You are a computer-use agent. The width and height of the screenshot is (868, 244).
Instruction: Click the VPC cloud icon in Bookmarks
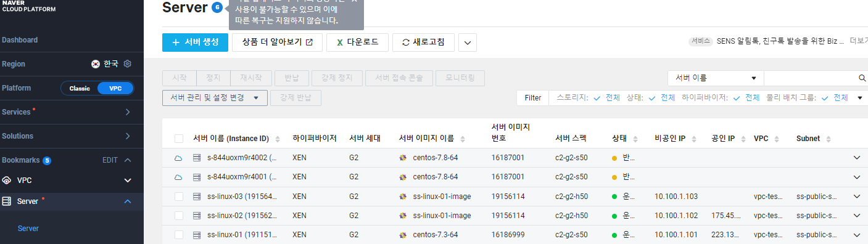click(x=7, y=181)
